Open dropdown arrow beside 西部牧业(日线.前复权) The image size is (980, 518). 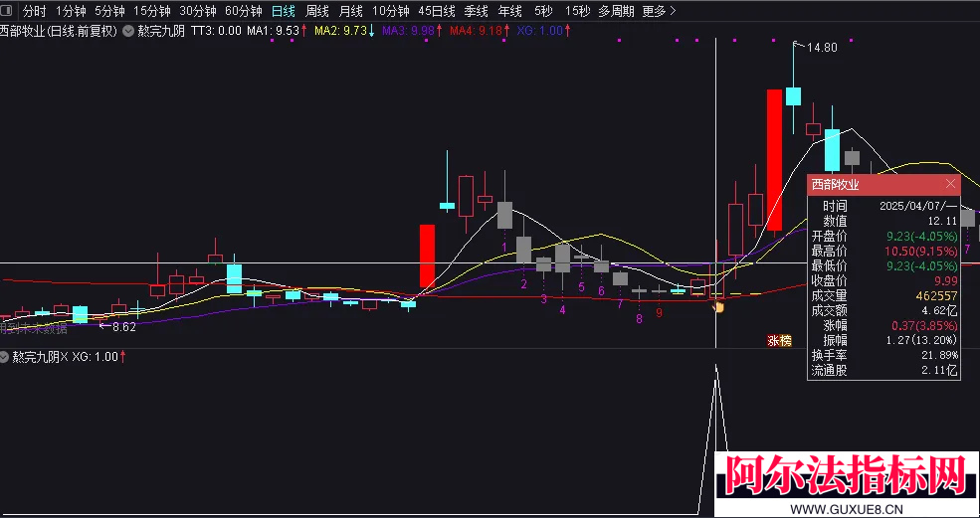click(127, 31)
